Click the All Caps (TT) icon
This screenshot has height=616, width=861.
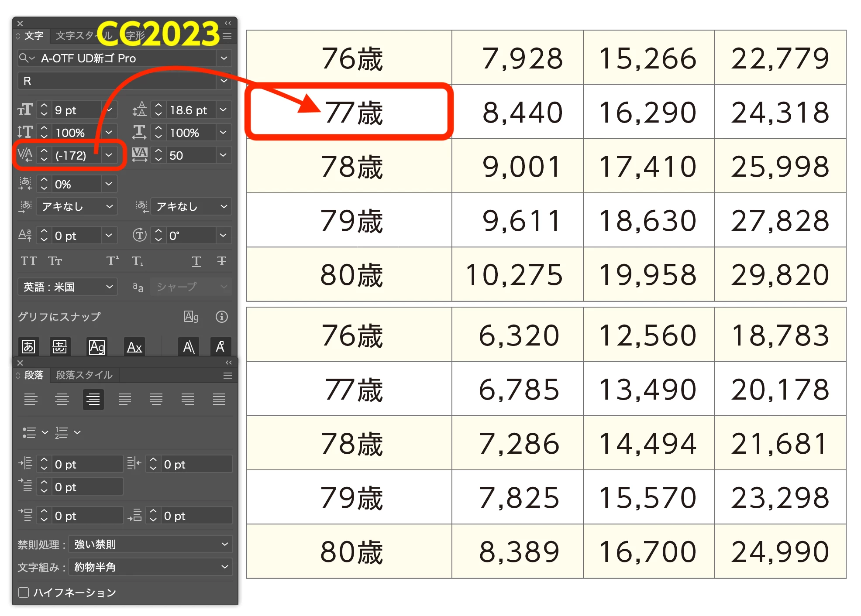[28, 261]
